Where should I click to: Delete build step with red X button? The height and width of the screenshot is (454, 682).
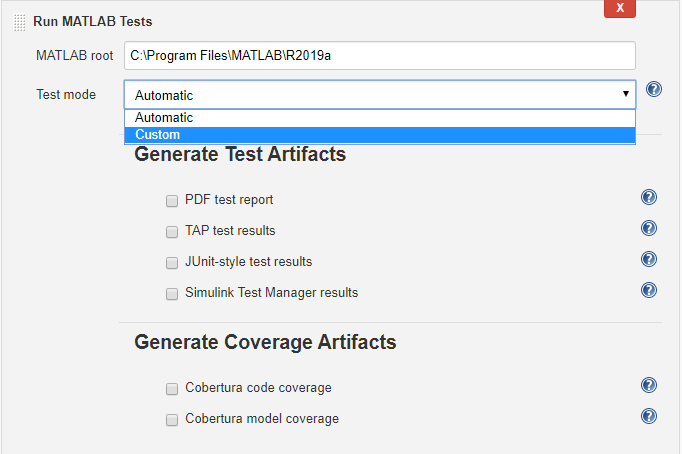coord(620,8)
